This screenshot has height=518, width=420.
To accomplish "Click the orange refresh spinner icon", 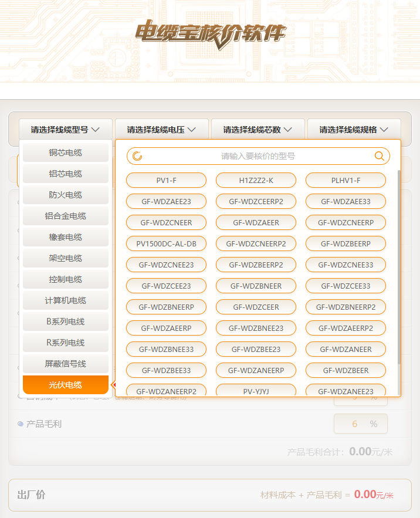I will (137, 156).
